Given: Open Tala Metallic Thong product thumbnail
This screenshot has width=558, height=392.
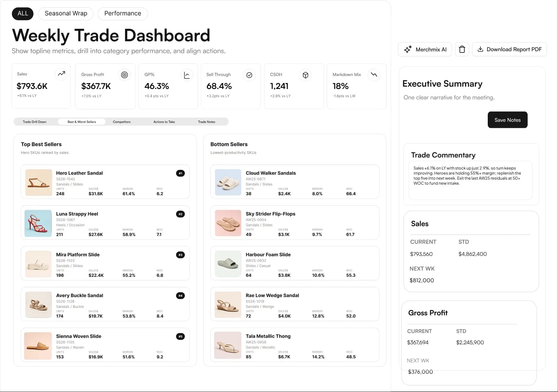Looking at the screenshot, I should (228, 346).
